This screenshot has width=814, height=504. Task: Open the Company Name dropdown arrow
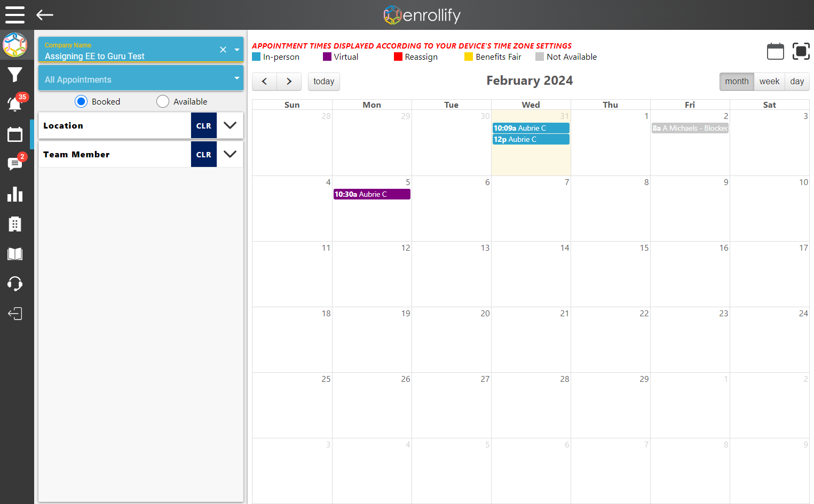[x=237, y=50]
